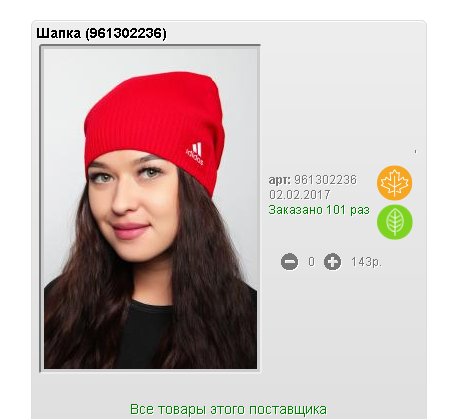The width and height of the screenshot is (459, 419).
Task: Select the article number 961302236 beside арт:
Action: click(325, 180)
